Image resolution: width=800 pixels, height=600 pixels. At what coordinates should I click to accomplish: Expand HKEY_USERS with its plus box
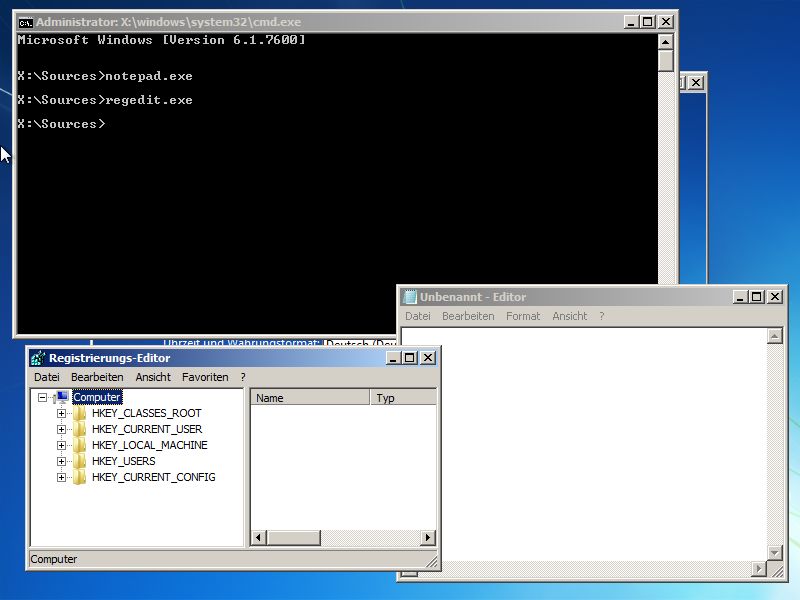[61, 461]
